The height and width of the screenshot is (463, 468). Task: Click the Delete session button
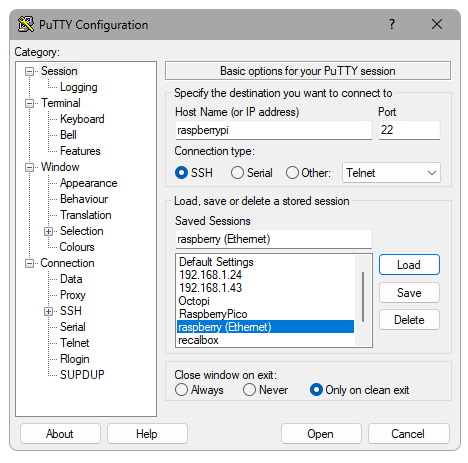pos(409,320)
